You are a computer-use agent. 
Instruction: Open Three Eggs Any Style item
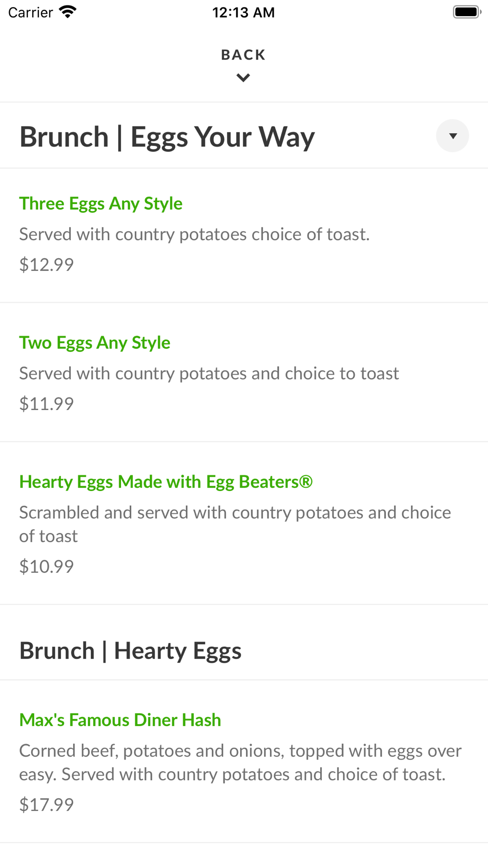(101, 204)
